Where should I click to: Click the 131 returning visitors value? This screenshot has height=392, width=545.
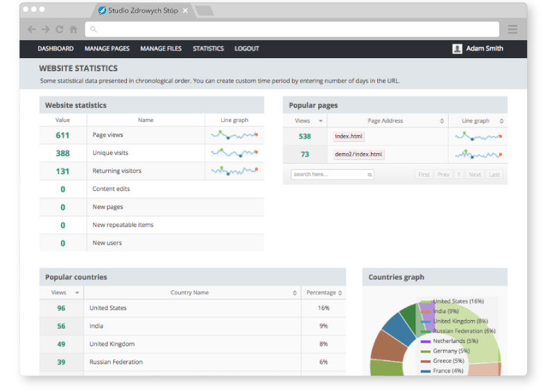point(62,172)
